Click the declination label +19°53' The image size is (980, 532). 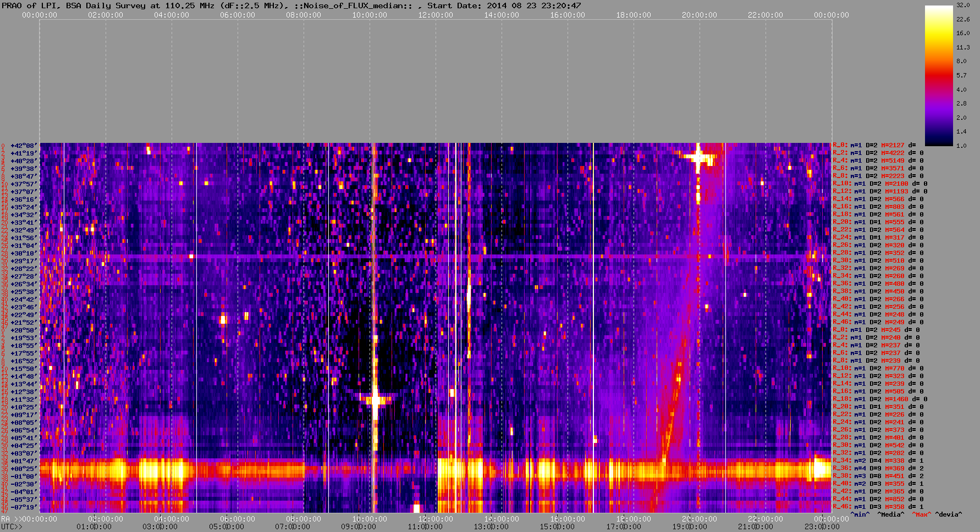coord(24,338)
